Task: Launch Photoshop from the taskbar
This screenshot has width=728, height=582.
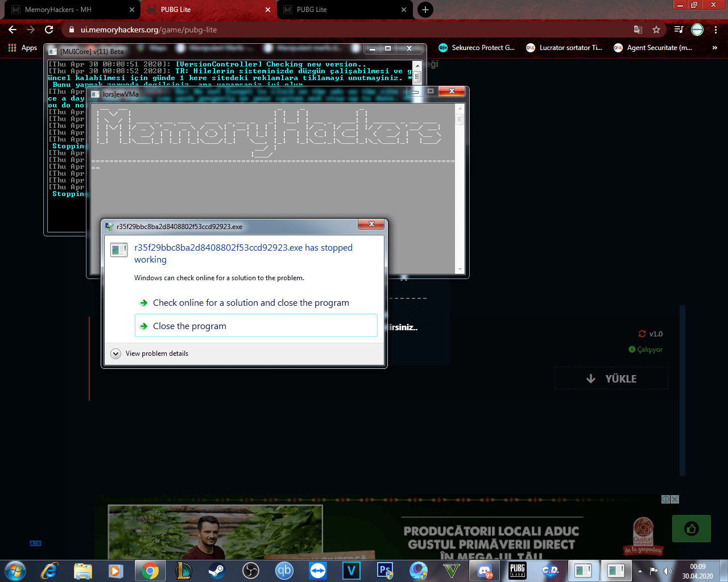Action: pyautogui.click(x=385, y=570)
